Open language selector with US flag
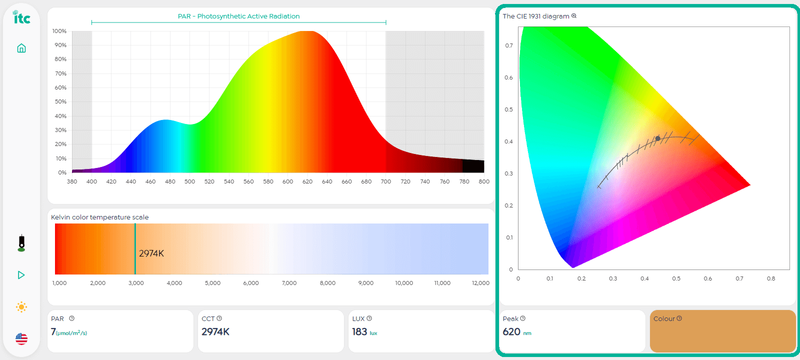 [x=21, y=339]
